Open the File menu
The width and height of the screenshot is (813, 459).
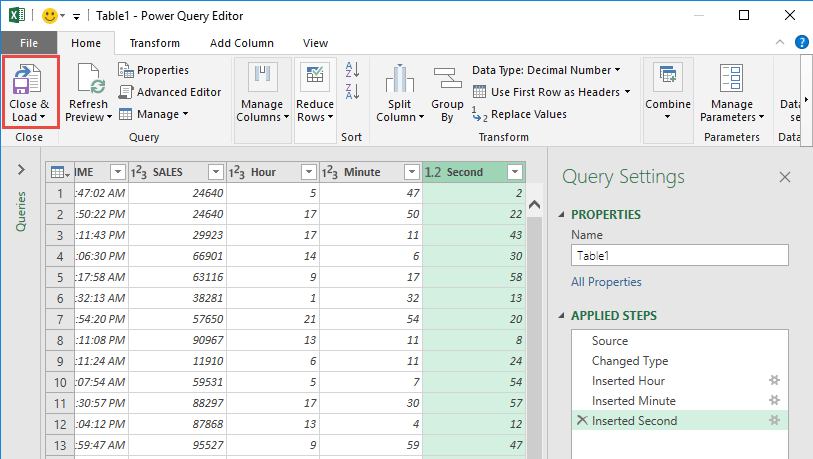29,43
